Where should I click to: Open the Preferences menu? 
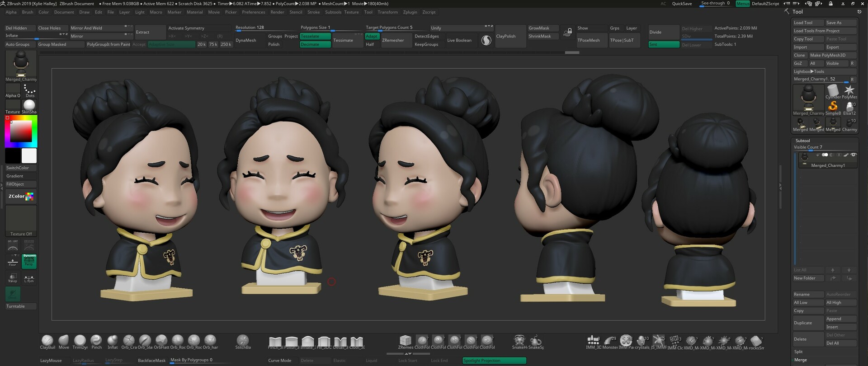pos(254,12)
